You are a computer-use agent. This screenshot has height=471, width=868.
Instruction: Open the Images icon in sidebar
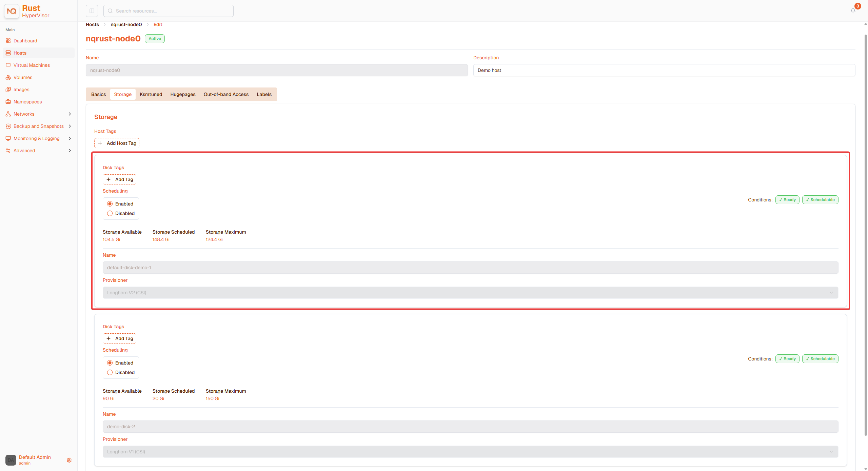click(8, 90)
